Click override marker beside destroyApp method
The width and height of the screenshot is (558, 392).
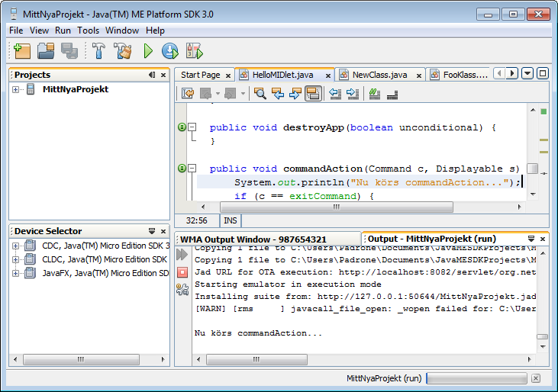tap(182, 127)
